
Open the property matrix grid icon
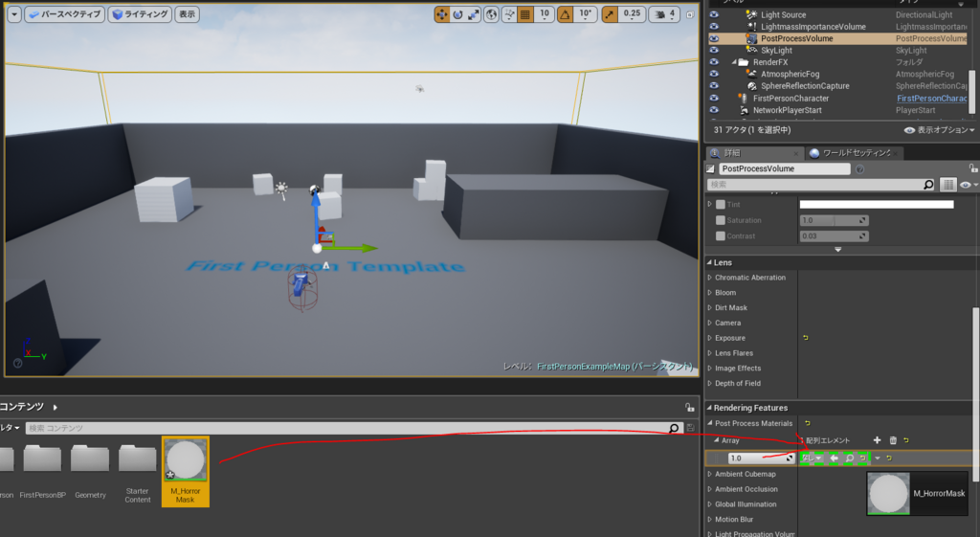[948, 185]
